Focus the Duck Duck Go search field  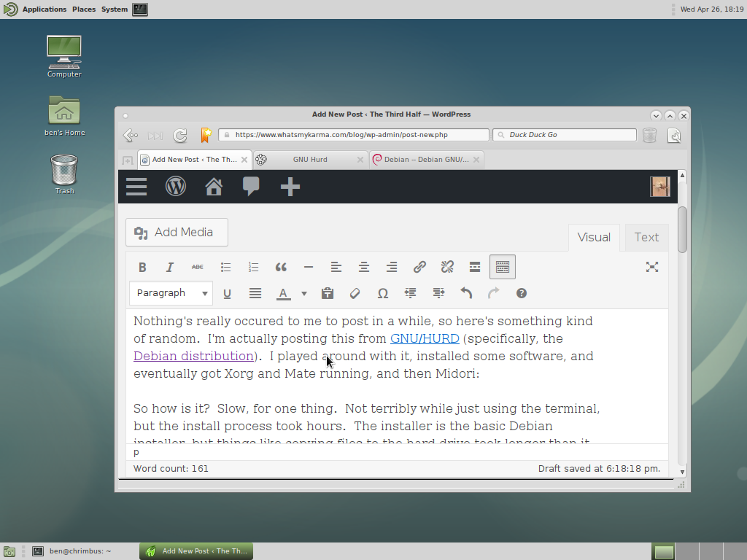(x=565, y=135)
